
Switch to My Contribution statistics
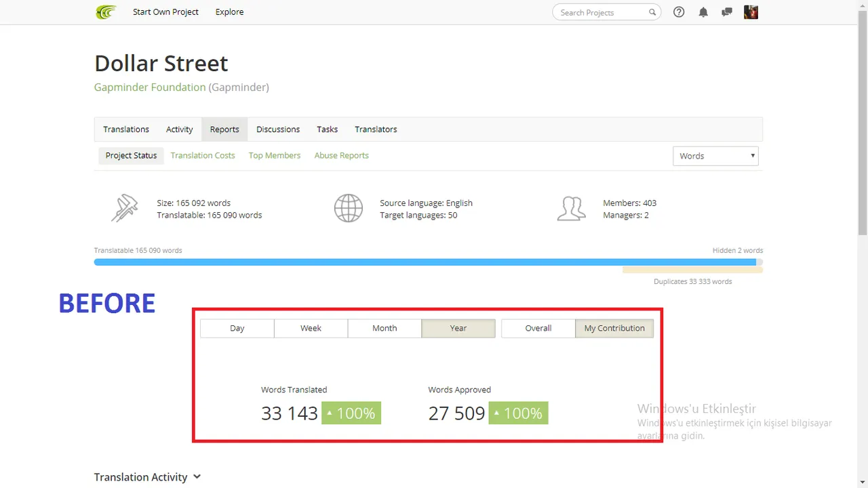tap(614, 328)
